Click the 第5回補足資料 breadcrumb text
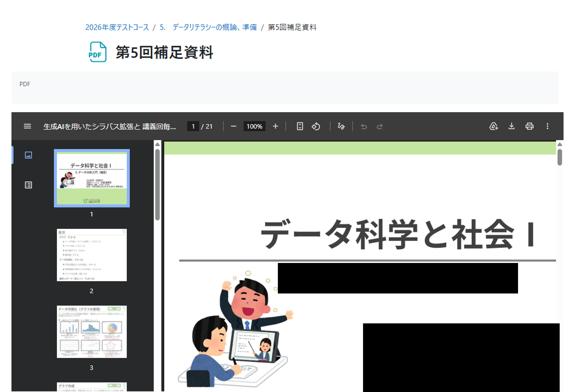Image resolution: width=582 pixels, height=392 pixels. click(x=292, y=27)
